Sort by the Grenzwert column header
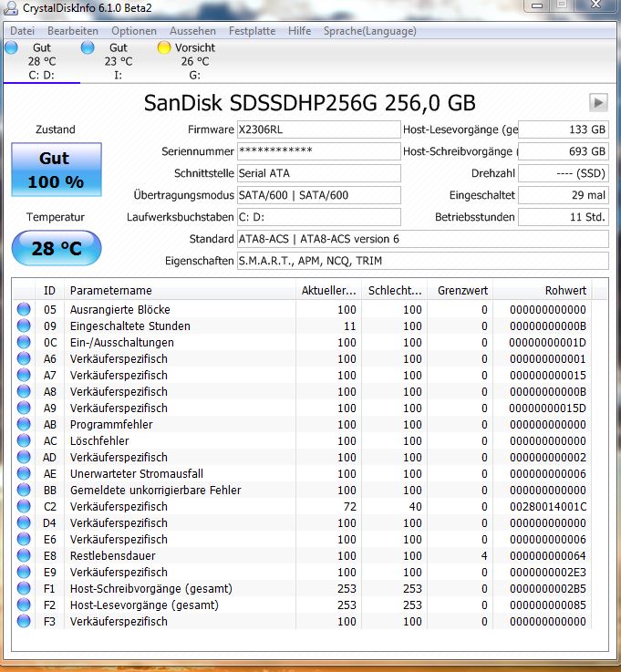Viewport: 621px width, 672px height. (461, 290)
